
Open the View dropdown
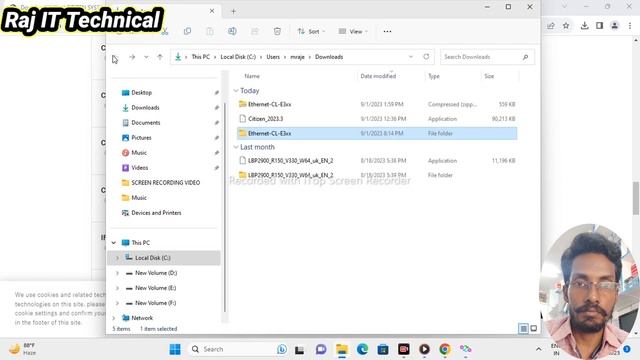353,31
